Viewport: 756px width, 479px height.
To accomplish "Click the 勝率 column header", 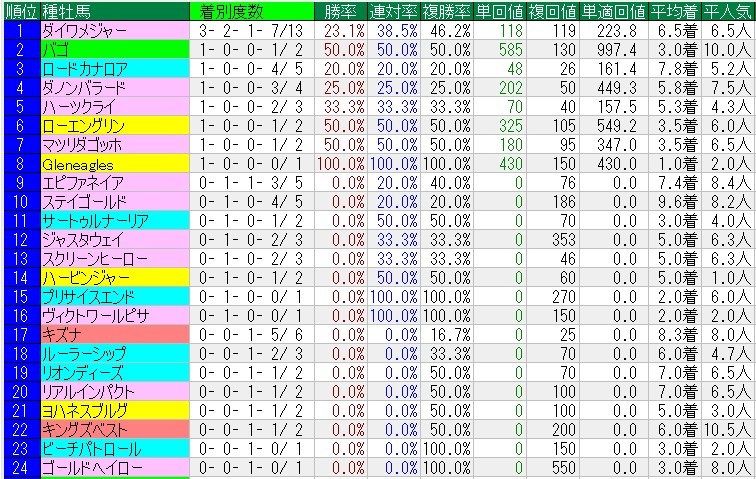I will (x=340, y=12).
